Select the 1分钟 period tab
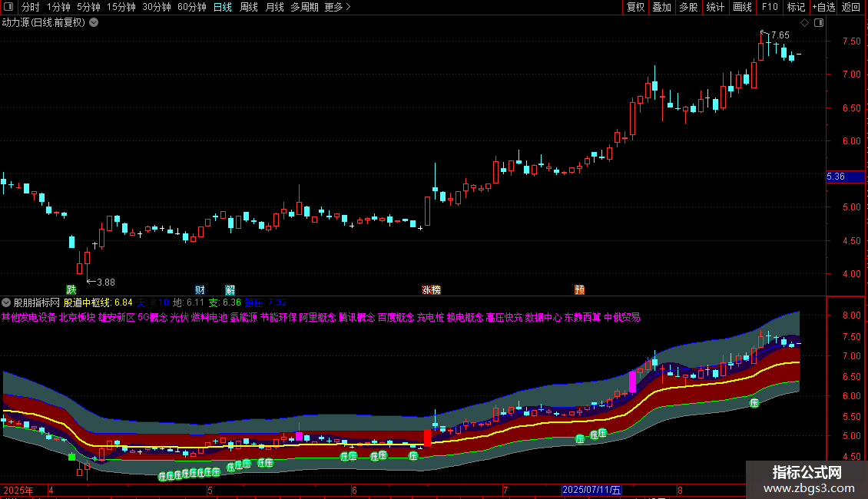This screenshot has width=868, height=499. pos(58,7)
